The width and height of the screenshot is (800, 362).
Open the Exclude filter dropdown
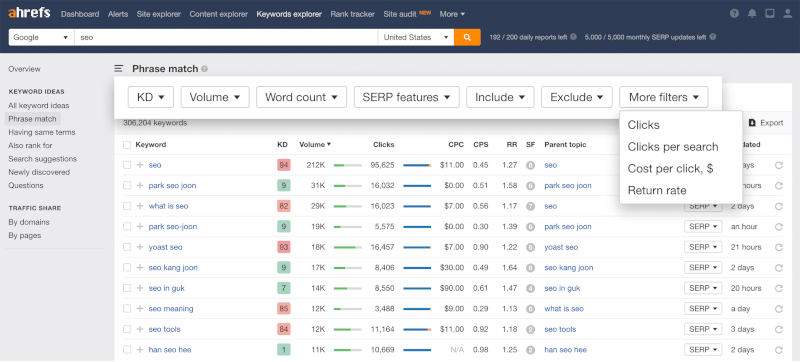(577, 97)
